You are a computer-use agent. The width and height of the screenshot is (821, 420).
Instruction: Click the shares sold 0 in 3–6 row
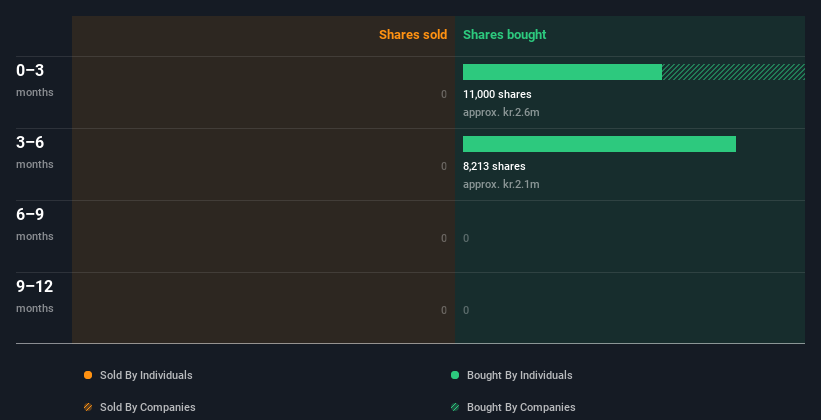point(444,166)
